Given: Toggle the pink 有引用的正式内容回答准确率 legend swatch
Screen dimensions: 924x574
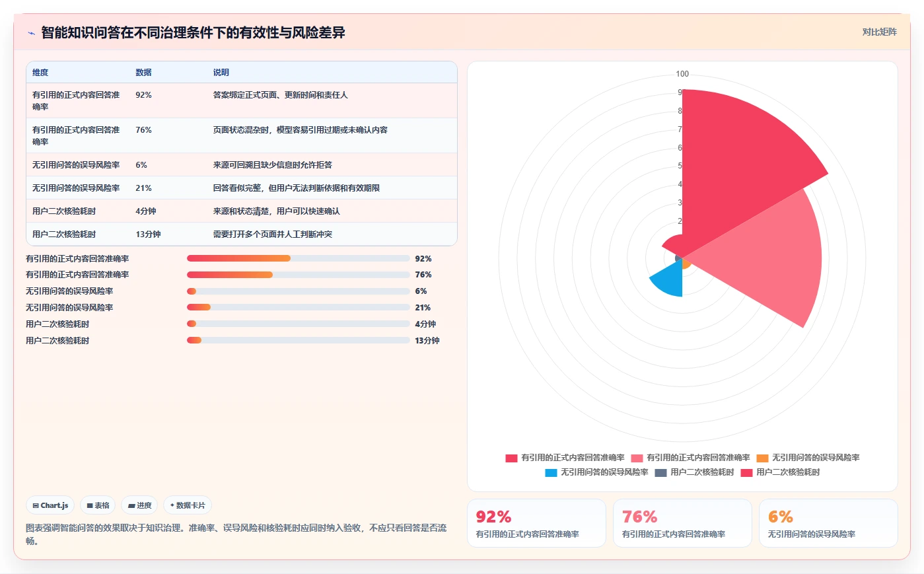Looking at the screenshot, I should [x=637, y=458].
